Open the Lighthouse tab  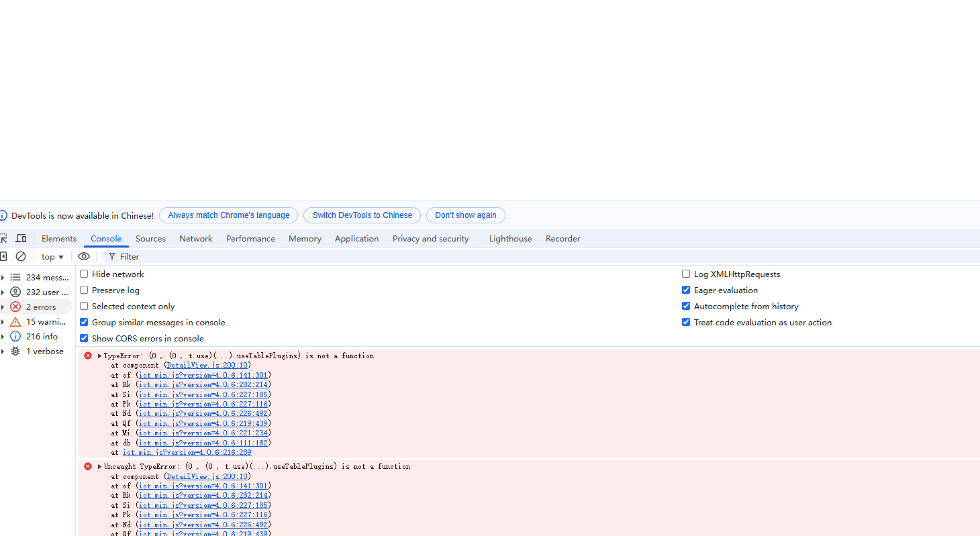510,238
